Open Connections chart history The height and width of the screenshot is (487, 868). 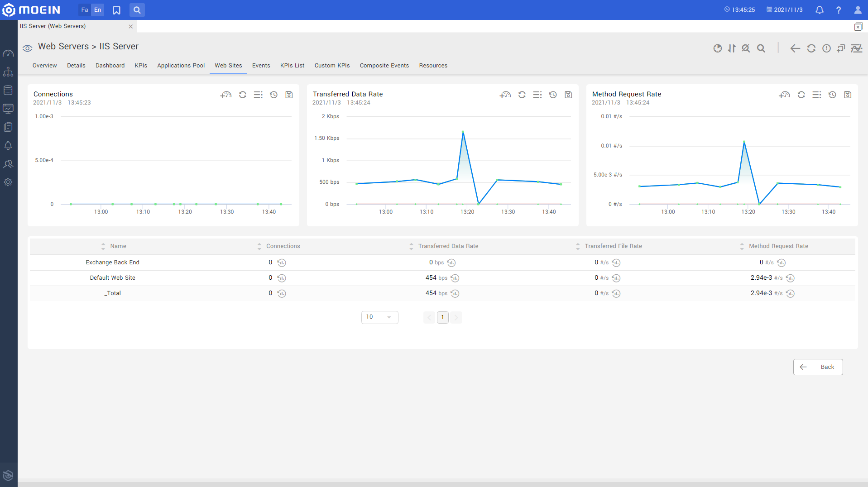click(273, 95)
